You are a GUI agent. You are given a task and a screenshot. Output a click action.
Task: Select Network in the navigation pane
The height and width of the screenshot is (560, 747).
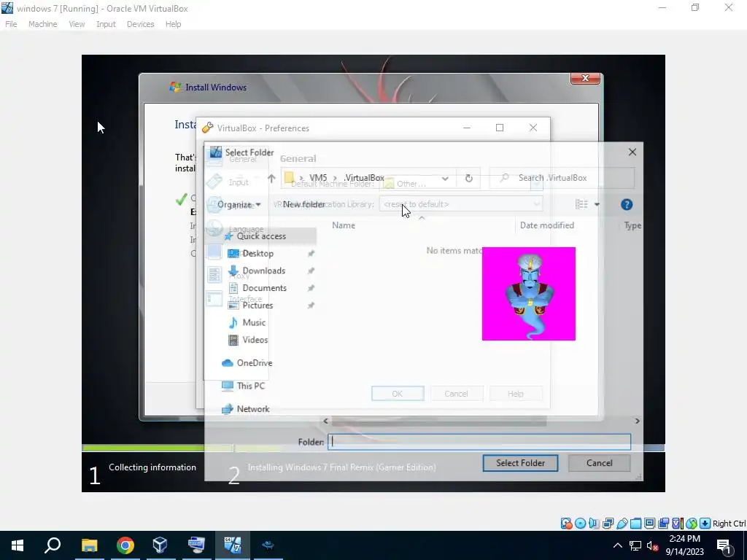coord(253,409)
